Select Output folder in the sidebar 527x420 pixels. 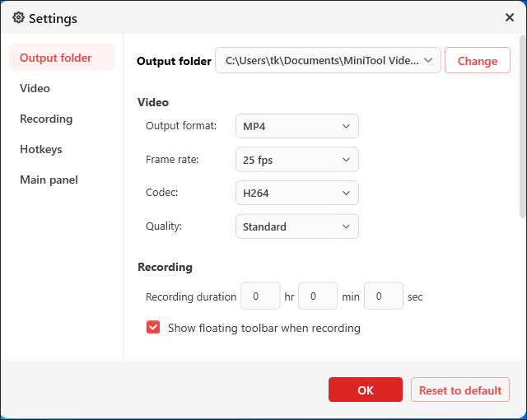[56, 58]
